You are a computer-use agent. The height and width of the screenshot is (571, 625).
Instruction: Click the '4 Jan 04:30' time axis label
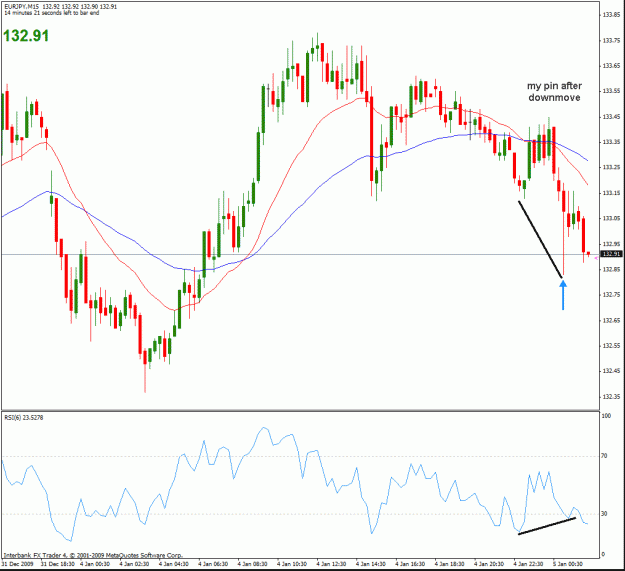(174, 564)
